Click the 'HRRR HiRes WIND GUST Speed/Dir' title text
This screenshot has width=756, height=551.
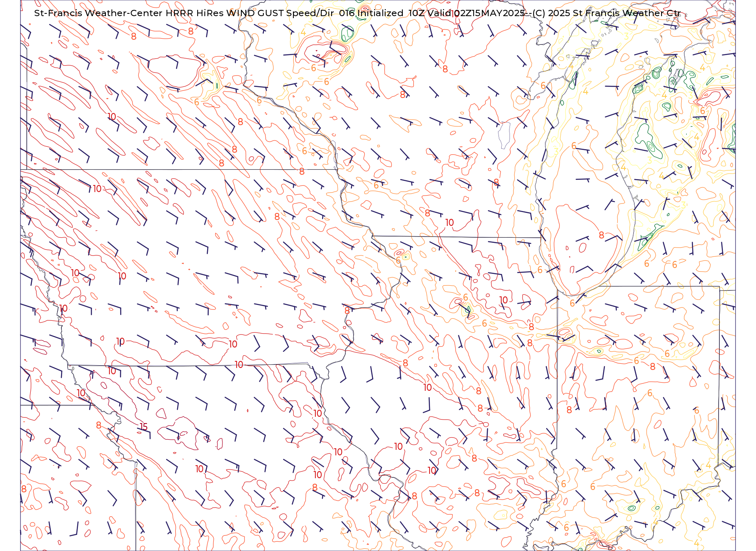point(250,13)
